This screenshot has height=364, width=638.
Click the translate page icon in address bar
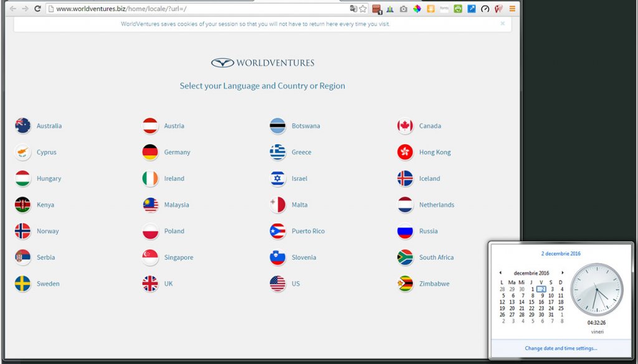[x=353, y=9]
